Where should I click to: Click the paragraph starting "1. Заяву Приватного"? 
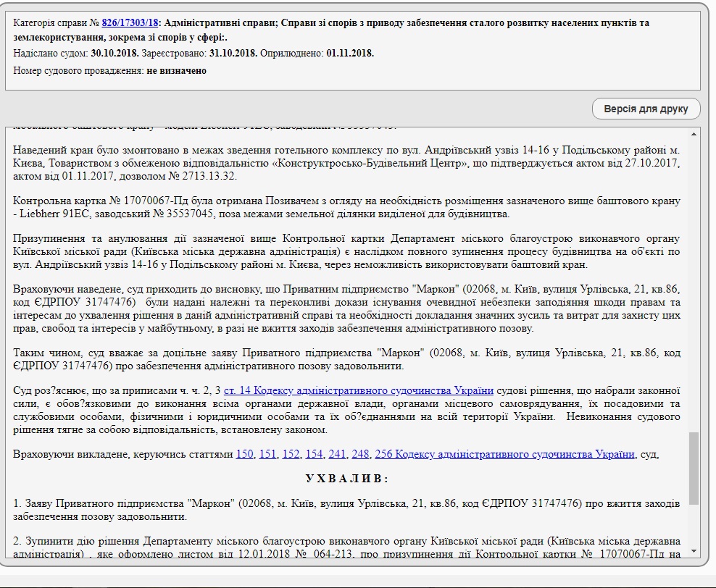[x=346, y=511]
